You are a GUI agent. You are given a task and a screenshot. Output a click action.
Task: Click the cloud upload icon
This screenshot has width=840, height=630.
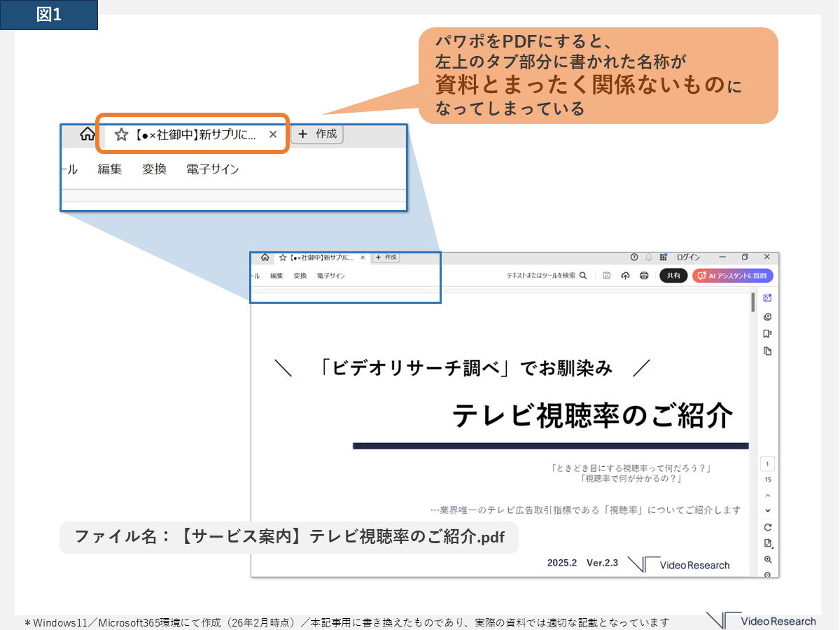[625, 276]
